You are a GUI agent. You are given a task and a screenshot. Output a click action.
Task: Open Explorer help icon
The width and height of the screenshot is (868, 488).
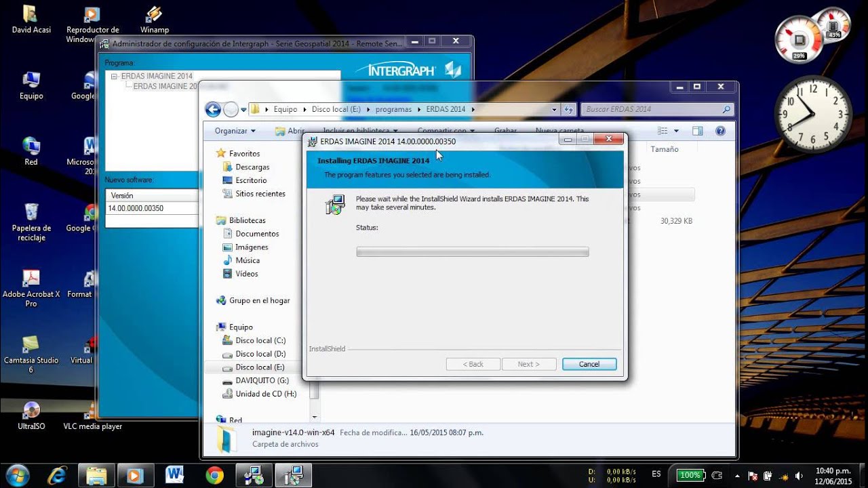pos(720,131)
